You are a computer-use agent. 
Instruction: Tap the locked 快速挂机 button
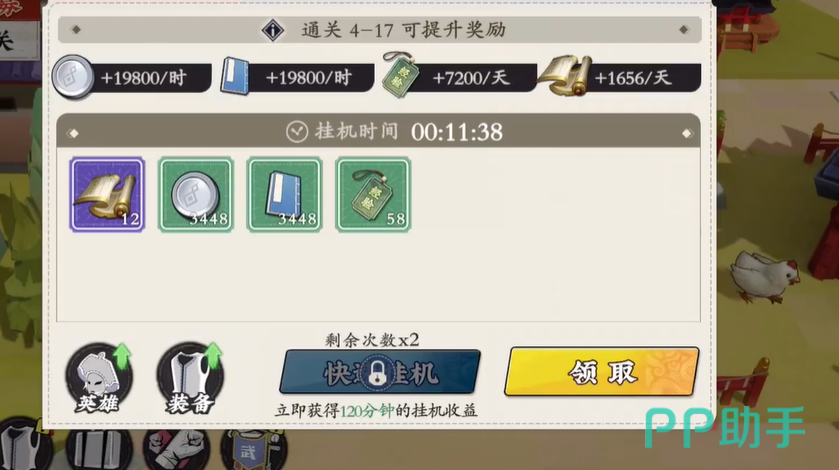tap(379, 372)
